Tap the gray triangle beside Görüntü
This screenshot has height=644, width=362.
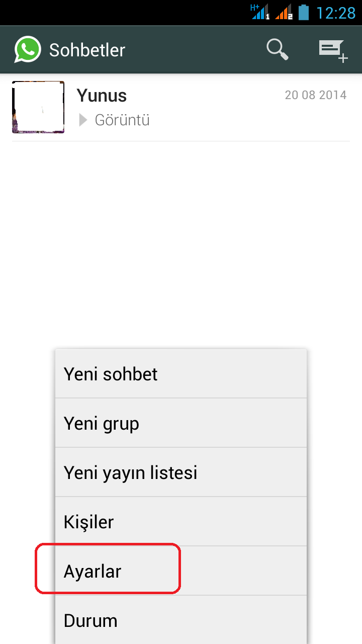coord(83,120)
